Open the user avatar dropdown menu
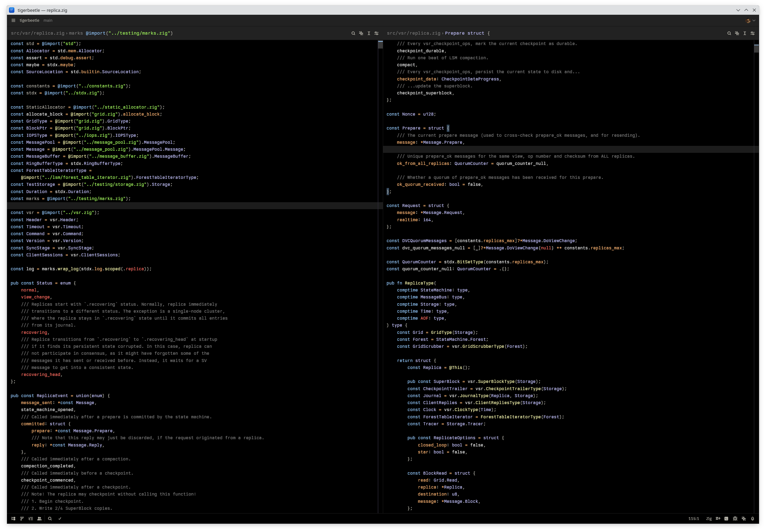Screen dimensions: 766x532 coord(750,21)
